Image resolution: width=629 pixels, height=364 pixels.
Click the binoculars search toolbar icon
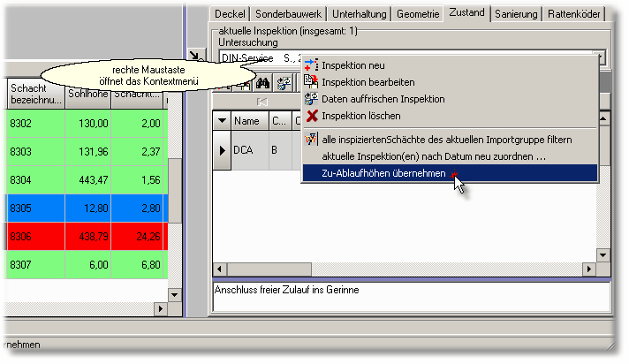(262, 83)
